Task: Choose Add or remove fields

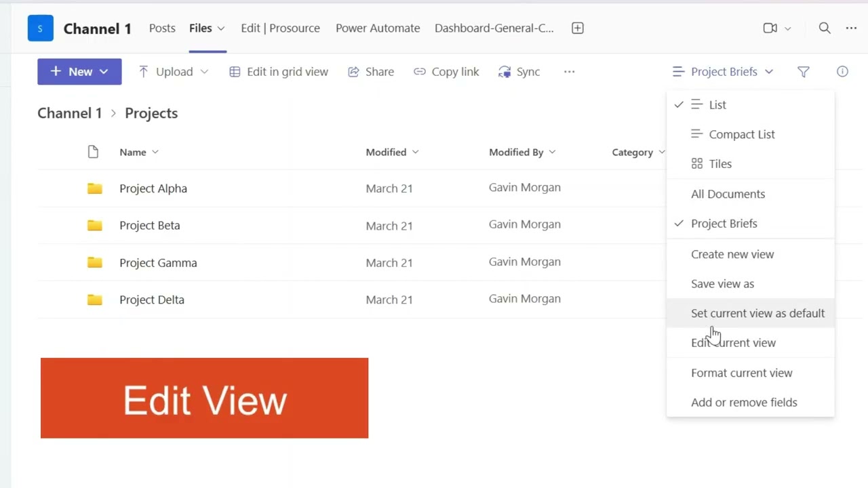Action: (x=751, y=403)
